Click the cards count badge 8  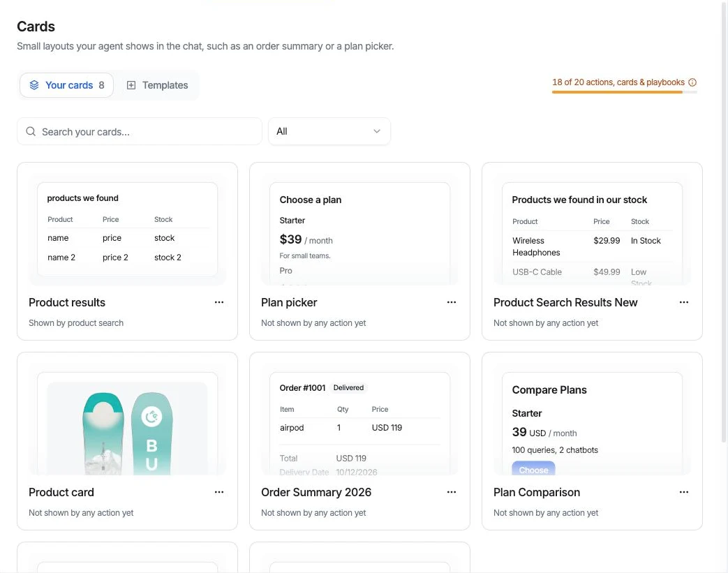point(101,85)
